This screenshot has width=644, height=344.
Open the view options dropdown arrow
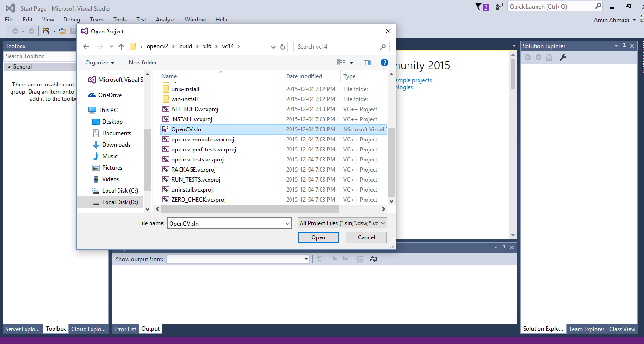point(351,63)
